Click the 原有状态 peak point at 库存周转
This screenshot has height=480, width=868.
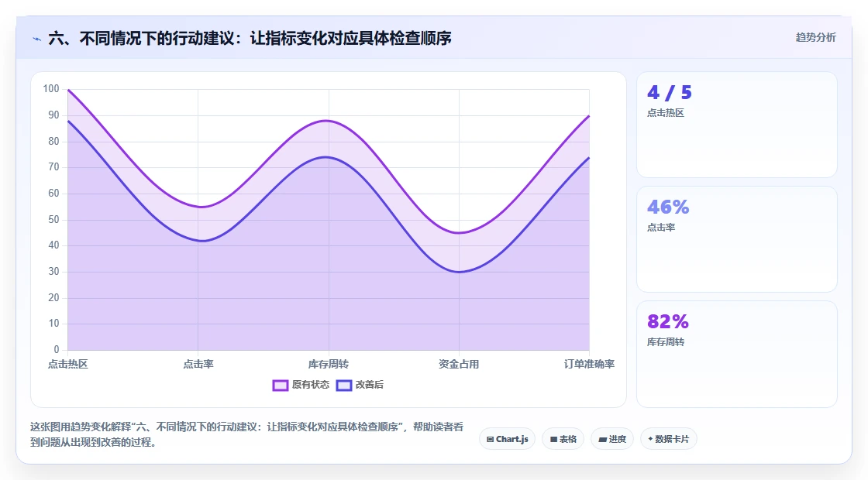(329, 121)
